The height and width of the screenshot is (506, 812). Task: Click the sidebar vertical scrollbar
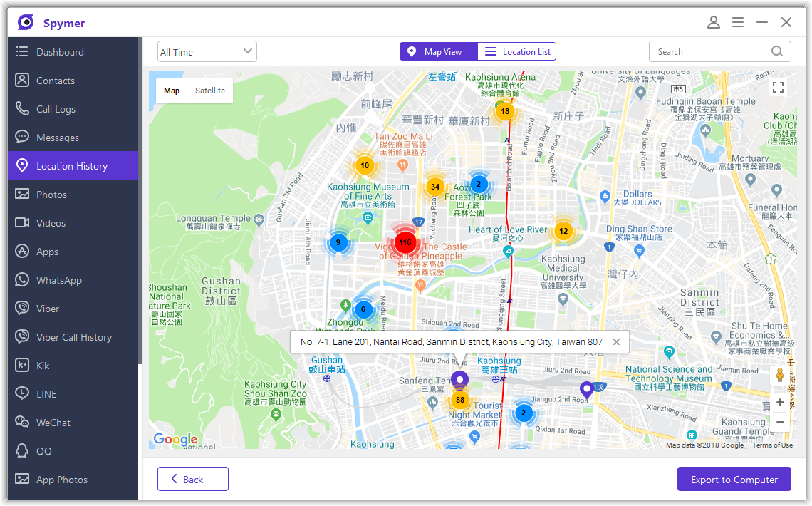(x=140, y=201)
